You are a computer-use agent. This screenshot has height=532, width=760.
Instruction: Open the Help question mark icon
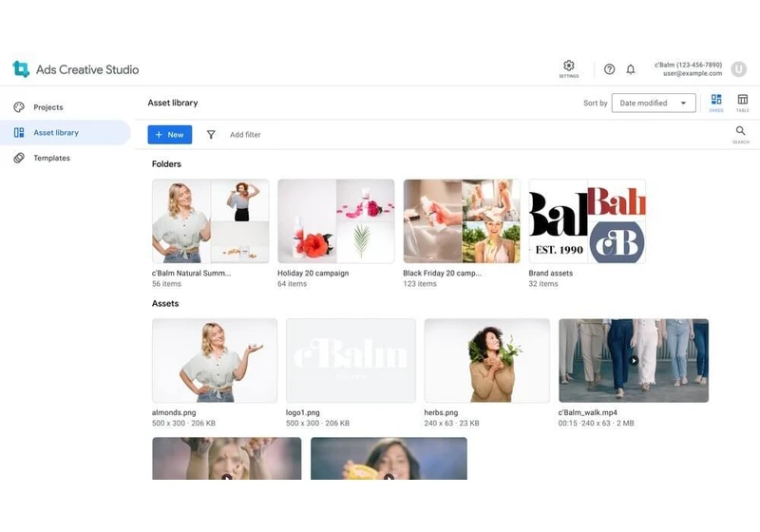(609, 69)
